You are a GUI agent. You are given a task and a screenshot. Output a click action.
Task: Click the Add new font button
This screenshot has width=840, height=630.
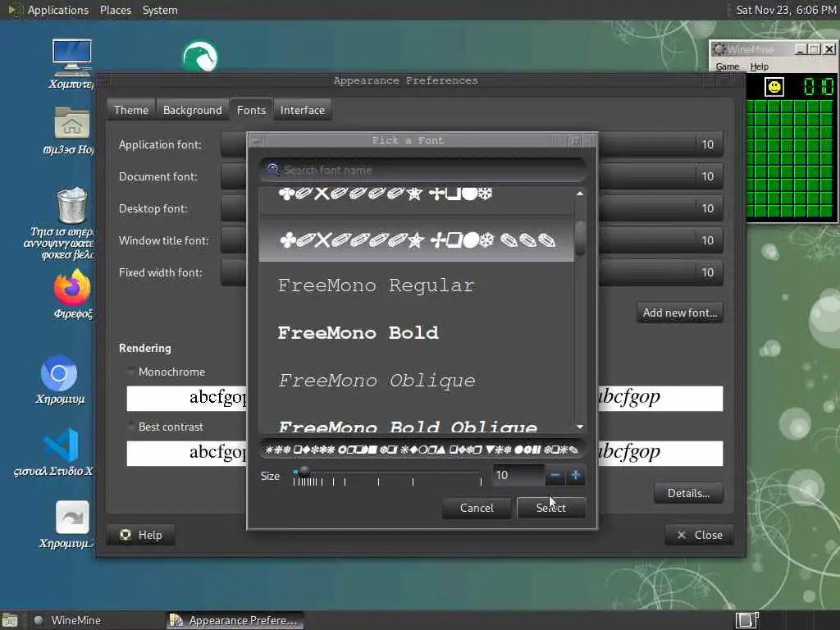(679, 313)
